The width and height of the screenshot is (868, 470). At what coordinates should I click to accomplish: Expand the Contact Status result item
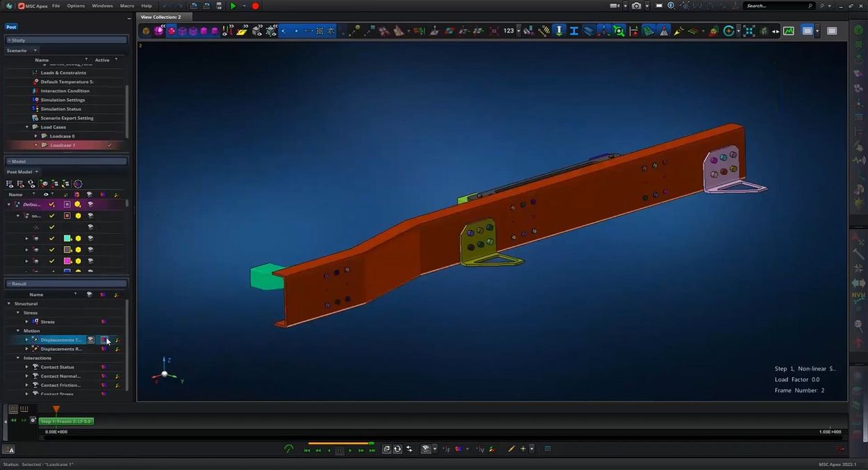27,367
